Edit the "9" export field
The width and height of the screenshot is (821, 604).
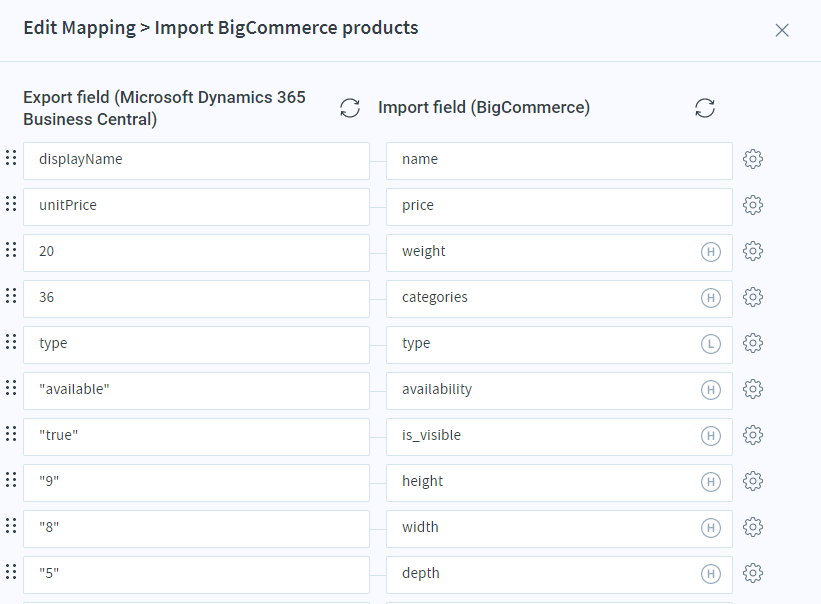tap(196, 483)
